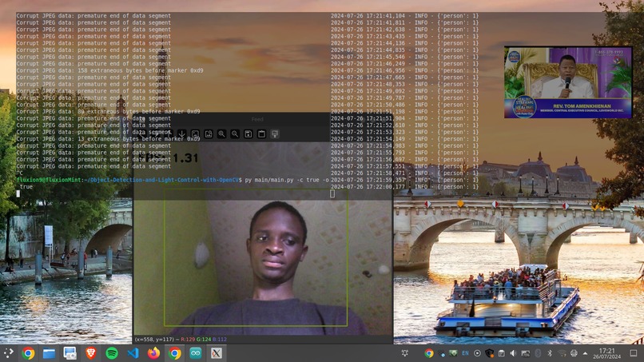Save the current Feed image
This screenshot has width=644, height=362.
248,134
